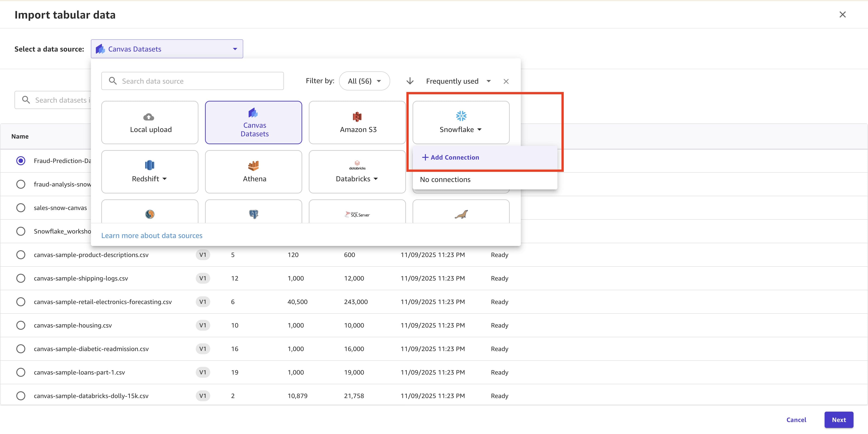Select canvas-sample-databricks-dolly-15k.csv radio button
Image resolution: width=868 pixels, height=434 pixels.
tap(21, 396)
